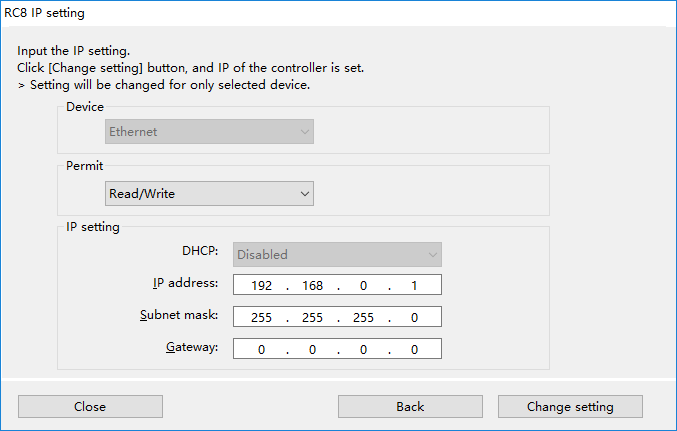Click the third Subnet mask octet
This screenshot has height=431, width=677.
[363, 317]
